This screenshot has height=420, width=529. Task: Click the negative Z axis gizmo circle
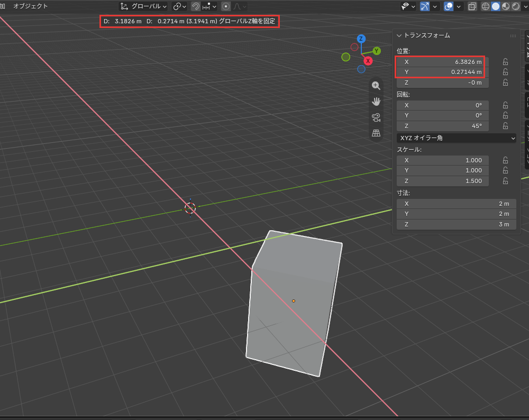[361, 69]
